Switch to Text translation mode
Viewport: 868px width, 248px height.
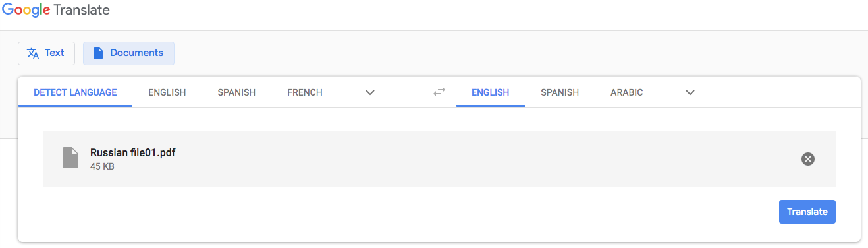click(46, 53)
